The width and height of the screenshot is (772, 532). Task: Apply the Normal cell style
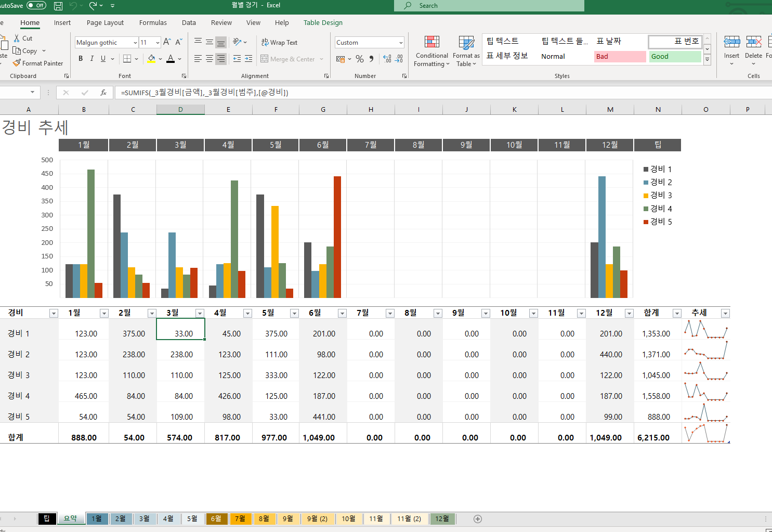[x=565, y=56]
